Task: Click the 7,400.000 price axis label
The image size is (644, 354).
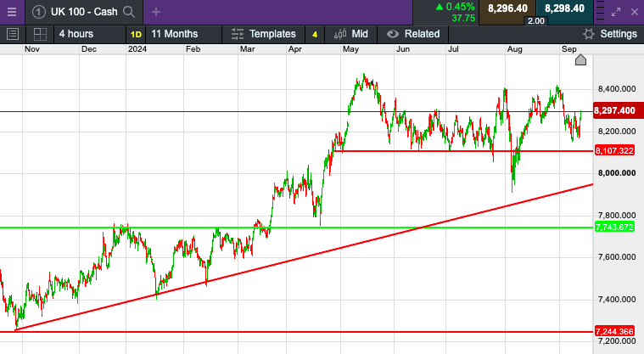Action: click(x=617, y=300)
